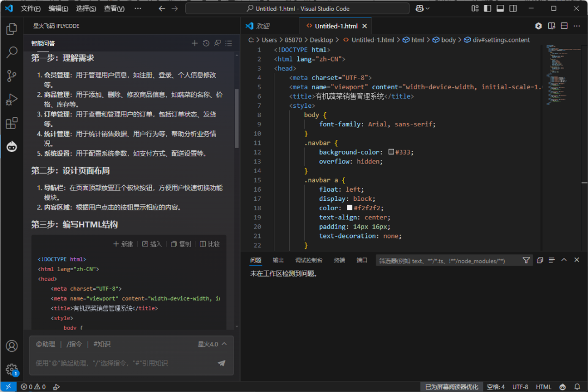Open the Run and Debug view
Image resolution: width=588 pixels, height=392 pixels.
(x=11, y=100)
